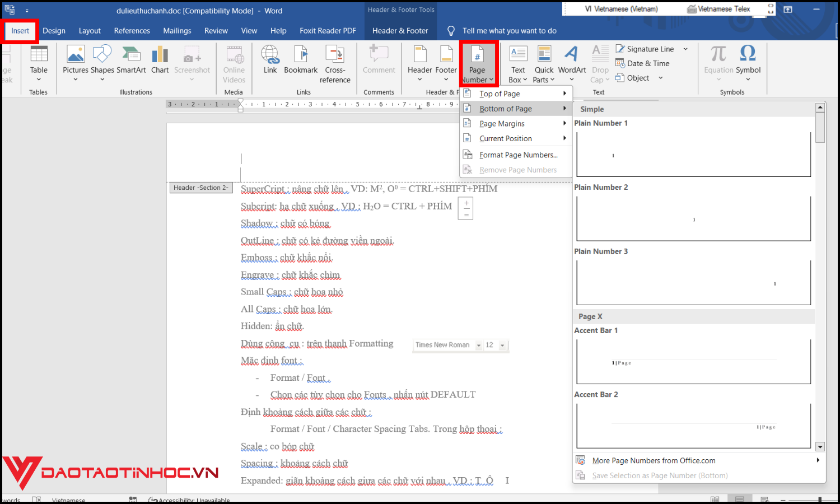Viewport: 840px width, 504px height.
Task: Click the Tell me what you want to do box
Action: pyautogui.click(x=510, y=31)
